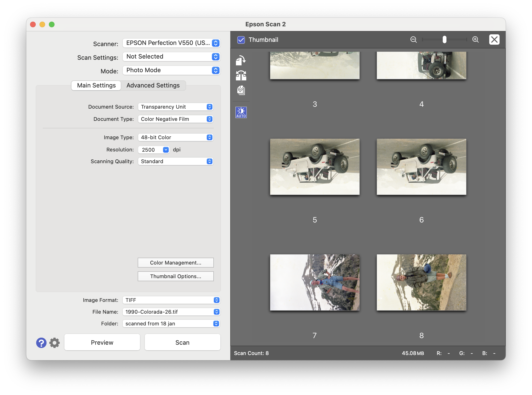Viewport: 532px width, 395px height.
Task: Switch to the Advanced Settings tab
Action: pyautogui.click(x=153, y=85)
